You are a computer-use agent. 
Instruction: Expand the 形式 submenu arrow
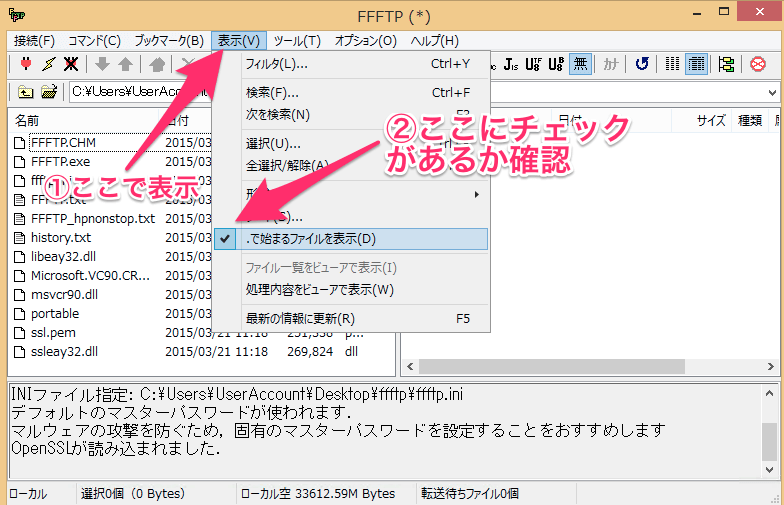coord(476,194)
